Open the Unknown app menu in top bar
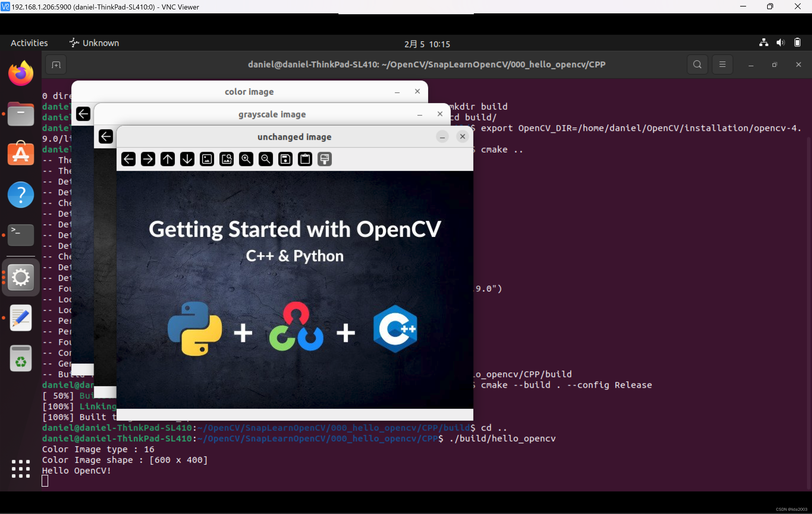Image resolution: width=812 pixels, height=514 pixels. pos(94,43)
